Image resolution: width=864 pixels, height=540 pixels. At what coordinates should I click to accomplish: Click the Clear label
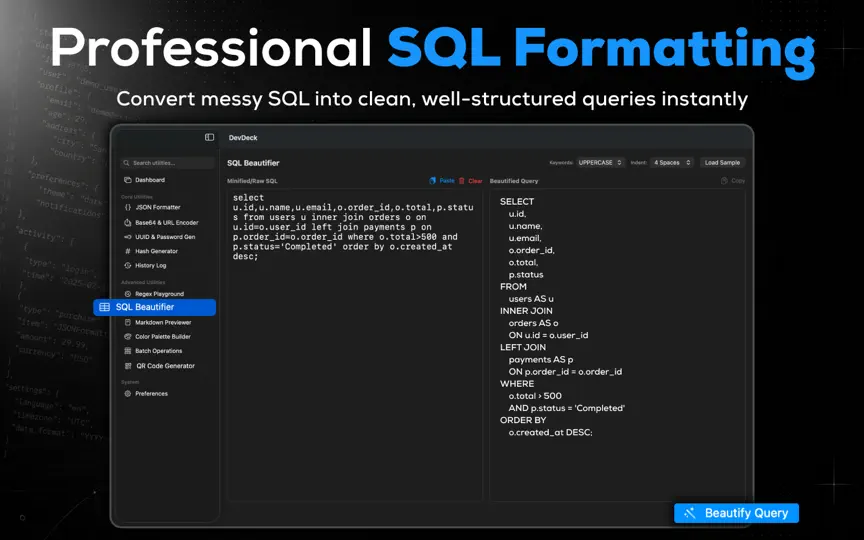pyautogui.click(x=475, y=181)
